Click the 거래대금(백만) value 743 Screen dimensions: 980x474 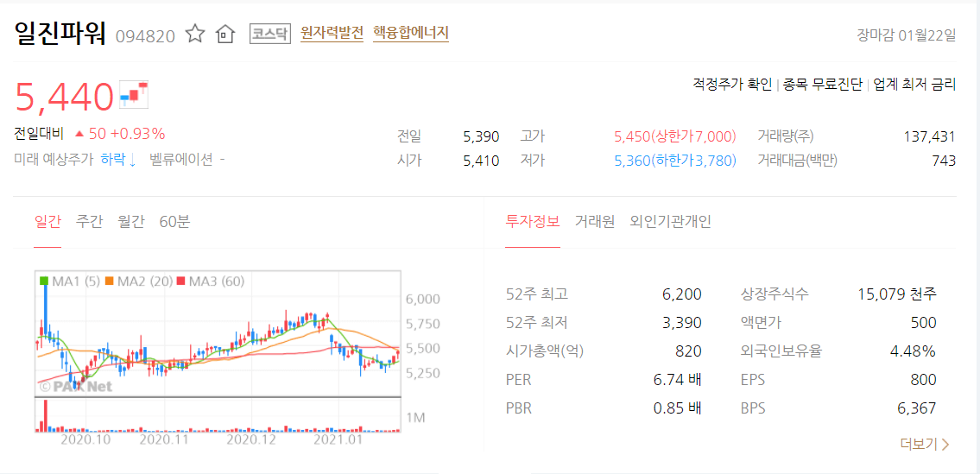click(x=944, y=161)
